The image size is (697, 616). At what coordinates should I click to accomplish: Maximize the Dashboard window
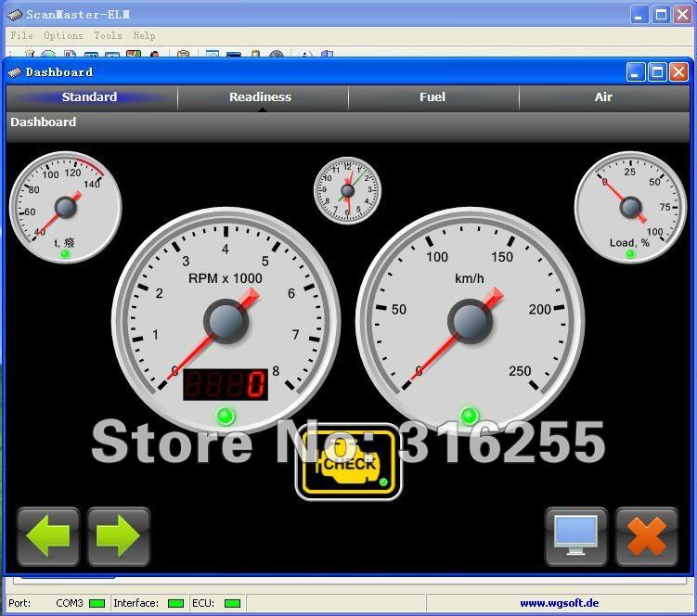pos(657,72)
